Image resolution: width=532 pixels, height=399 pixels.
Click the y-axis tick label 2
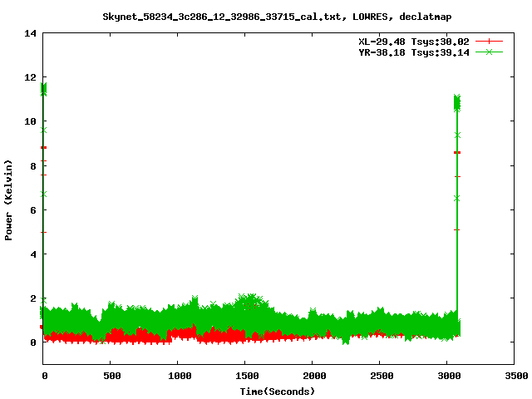33,298
